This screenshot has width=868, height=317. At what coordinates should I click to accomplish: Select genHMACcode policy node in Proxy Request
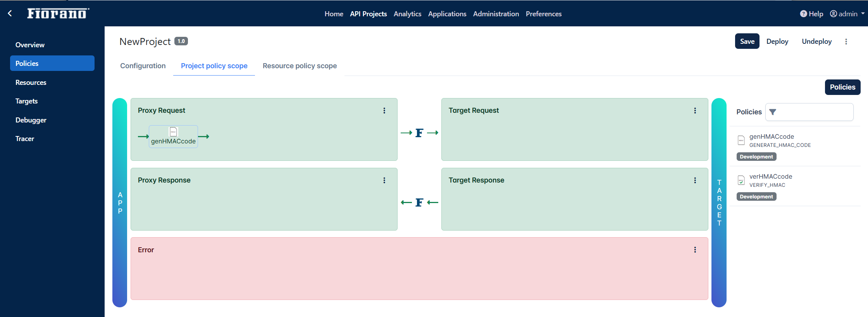[x=173, y=136]
